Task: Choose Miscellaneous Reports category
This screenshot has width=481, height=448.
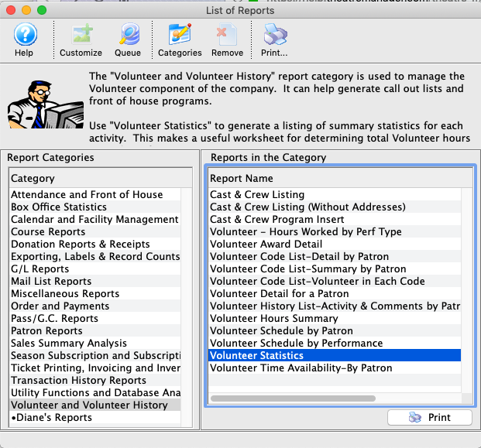Action: pos(95,293)
